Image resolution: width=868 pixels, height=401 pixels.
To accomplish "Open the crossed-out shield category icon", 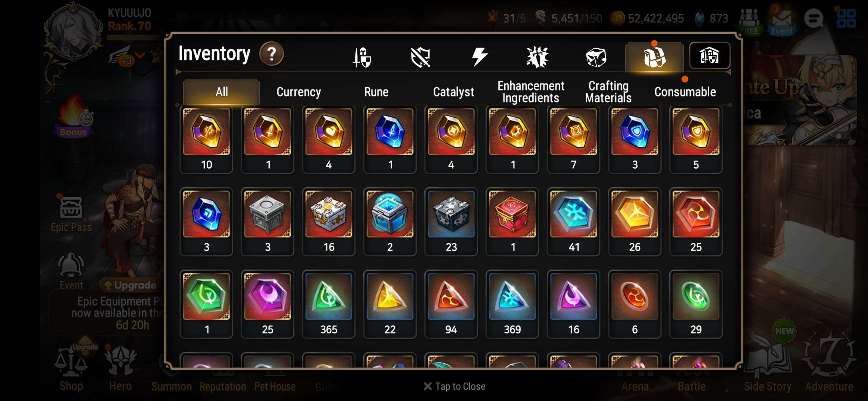I will [420, 57].
